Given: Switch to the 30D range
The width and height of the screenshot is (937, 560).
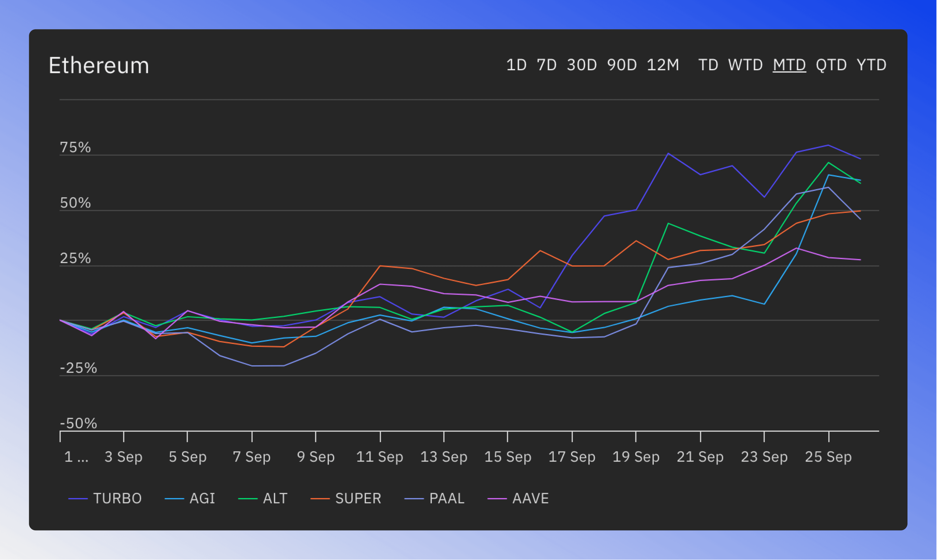Looking at the screenshot, I should [581, 65].
